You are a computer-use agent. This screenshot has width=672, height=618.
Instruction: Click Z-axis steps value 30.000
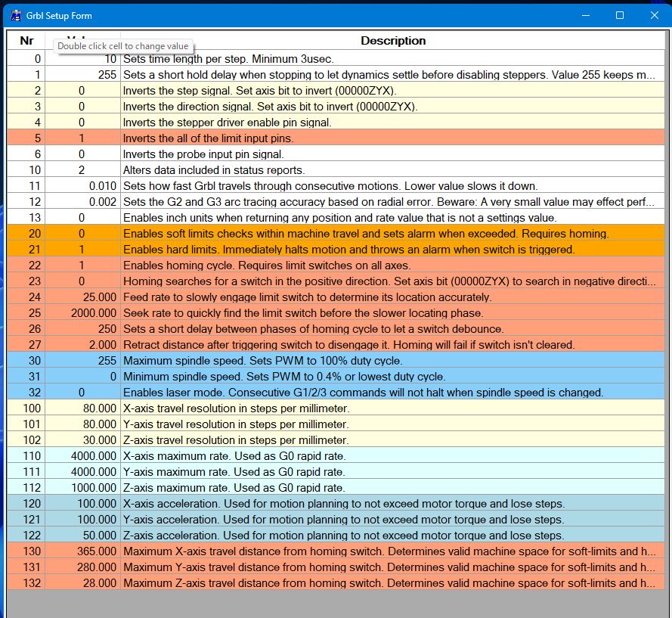(x=82, y=439)
